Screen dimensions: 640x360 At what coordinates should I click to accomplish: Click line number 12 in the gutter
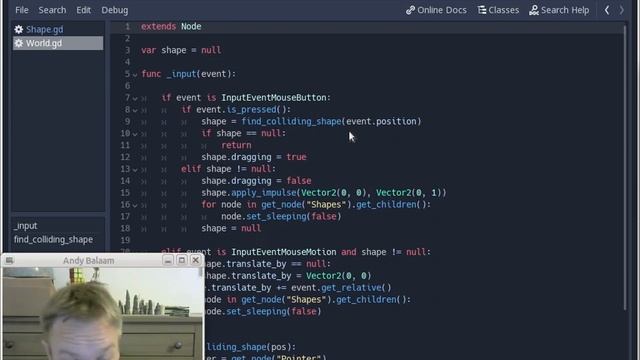125,157
